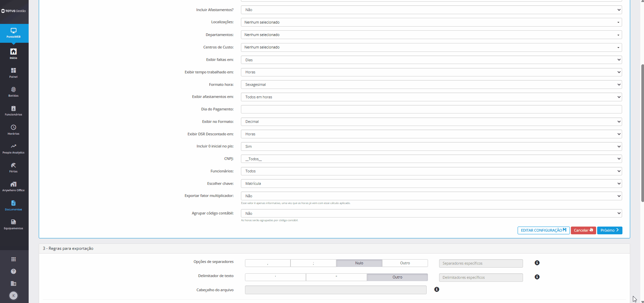Select Nulo separator option
The width and height of the screenshot is (644, 303).
point(359,263)
